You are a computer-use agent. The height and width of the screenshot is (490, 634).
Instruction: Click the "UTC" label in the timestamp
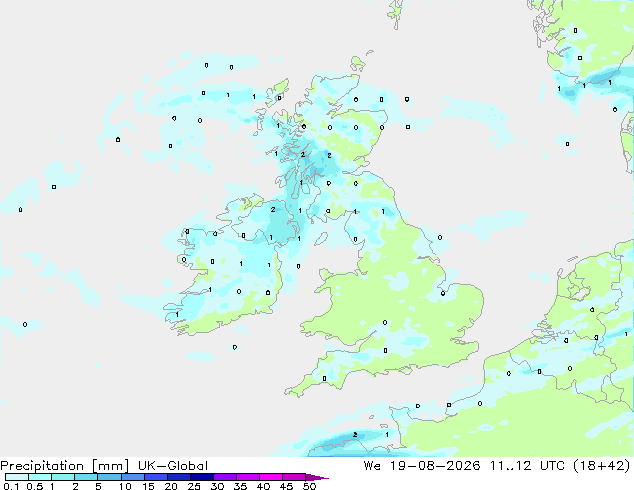click(x=552, y=466)
